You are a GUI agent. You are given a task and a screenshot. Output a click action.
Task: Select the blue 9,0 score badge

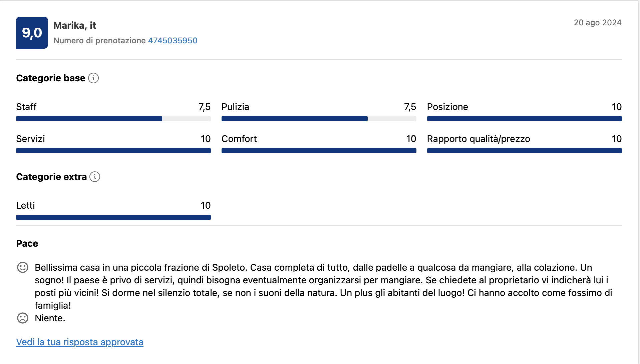pos(32,32)
